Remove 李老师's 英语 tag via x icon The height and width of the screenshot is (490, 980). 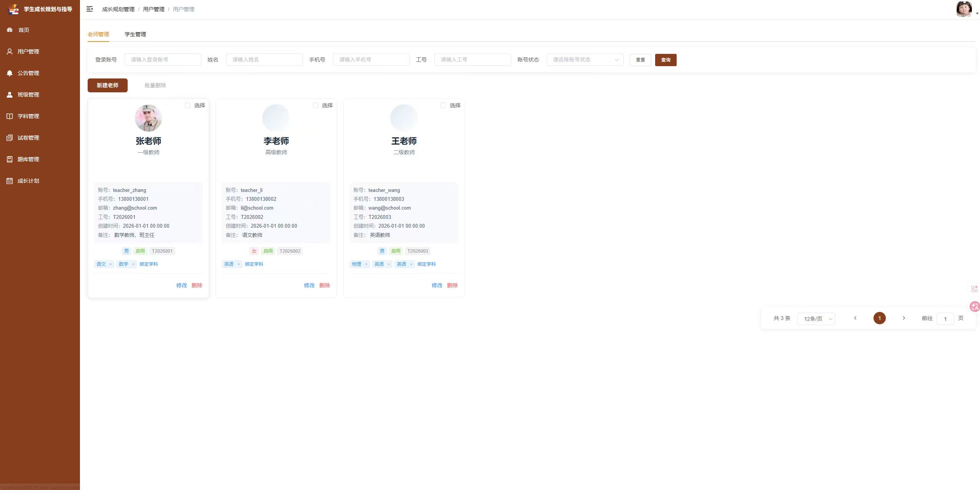pyautogui.click(x=238, y=264)
